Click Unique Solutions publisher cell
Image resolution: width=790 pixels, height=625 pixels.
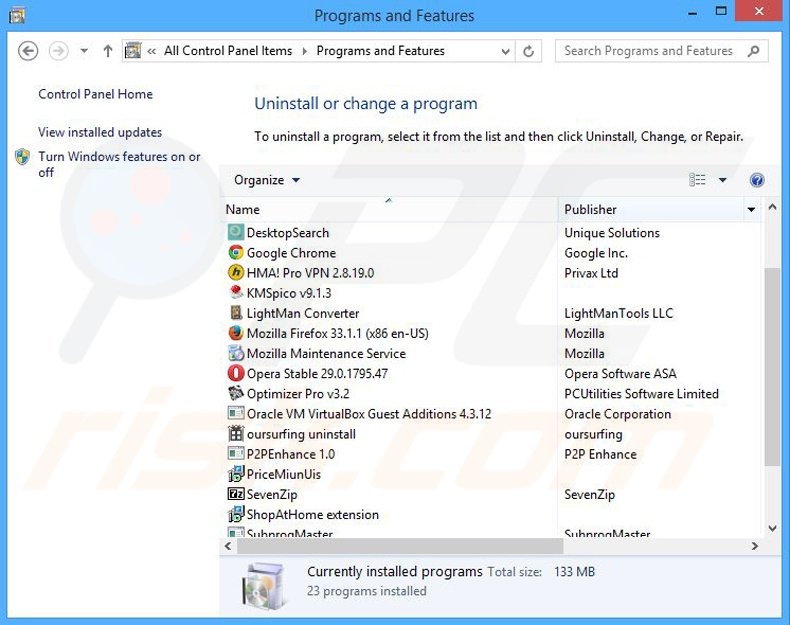[x=612, y=233]
